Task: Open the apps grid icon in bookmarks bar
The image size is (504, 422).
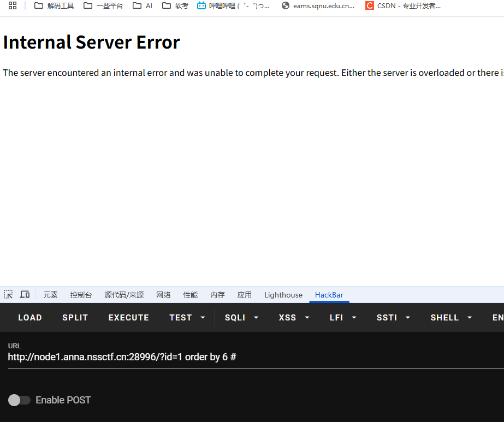Action: click(x=13, y=6)
